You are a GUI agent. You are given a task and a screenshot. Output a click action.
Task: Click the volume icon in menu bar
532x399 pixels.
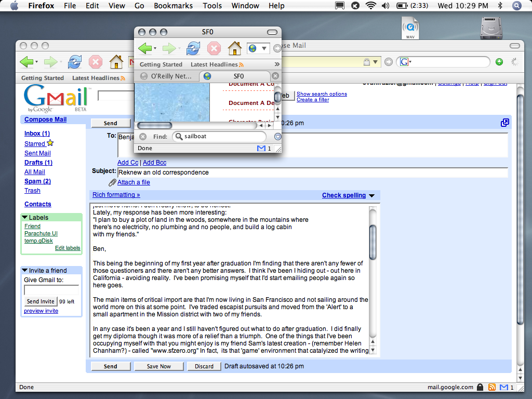(385, 6)
